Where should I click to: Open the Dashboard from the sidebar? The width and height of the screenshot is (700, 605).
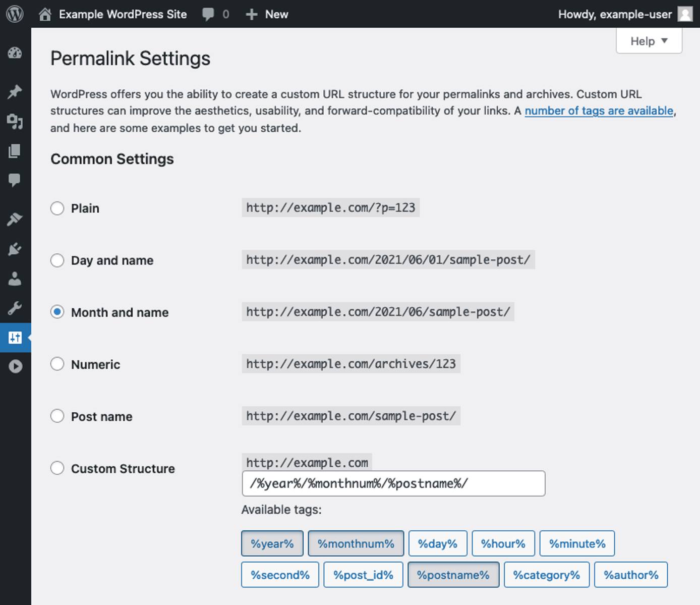point(15,53)
